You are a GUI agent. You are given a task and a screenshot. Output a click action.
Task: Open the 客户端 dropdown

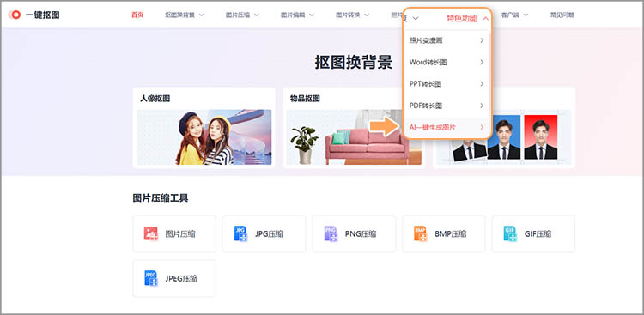(514, 15)
